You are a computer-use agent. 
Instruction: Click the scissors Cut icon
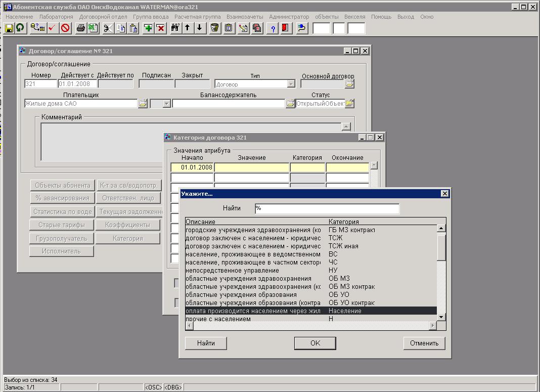108,28
